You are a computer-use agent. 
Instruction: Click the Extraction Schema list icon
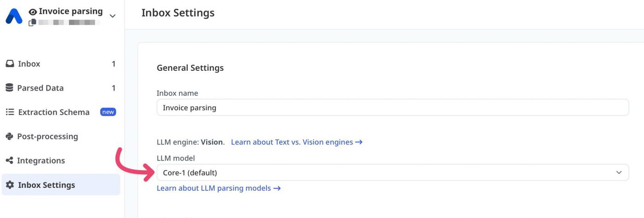coord(10,112)
